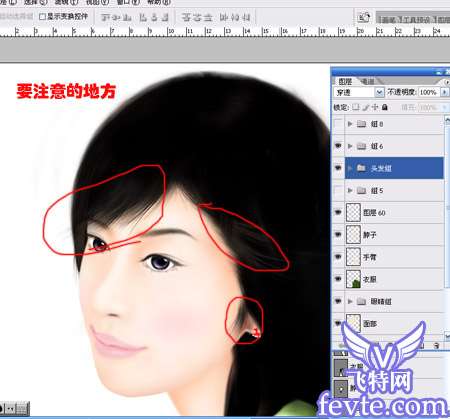Select the 面部 layer name
The height and width of the screenshot is (419, 450).
370,323
